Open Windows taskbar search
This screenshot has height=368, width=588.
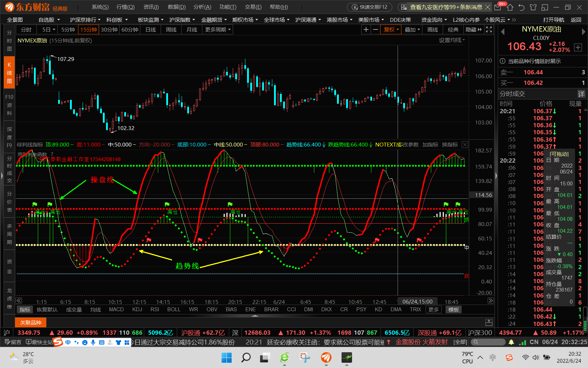point(246,357)
